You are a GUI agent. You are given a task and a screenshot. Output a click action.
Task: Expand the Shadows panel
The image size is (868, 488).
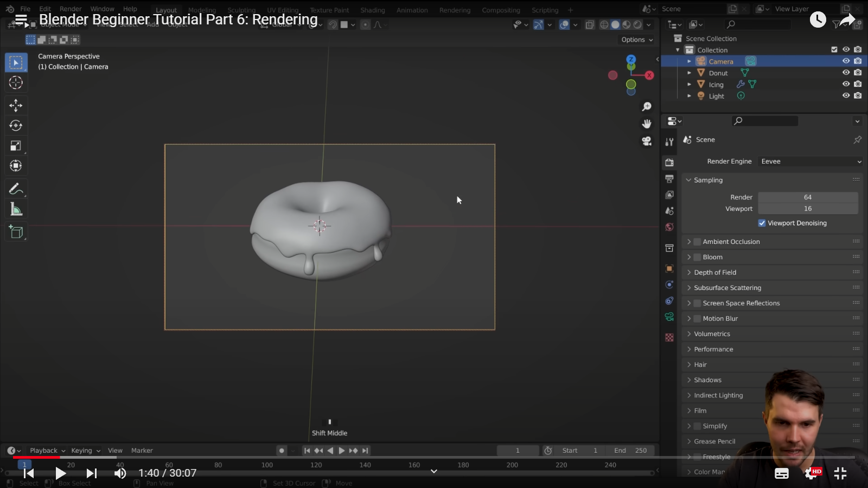pyautogui.click(x=771, y=380)
